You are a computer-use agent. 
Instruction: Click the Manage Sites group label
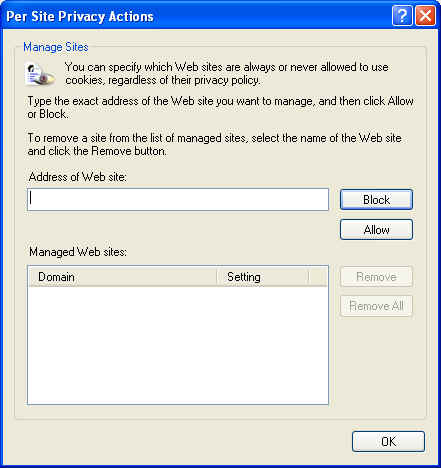tap(56, 47)
